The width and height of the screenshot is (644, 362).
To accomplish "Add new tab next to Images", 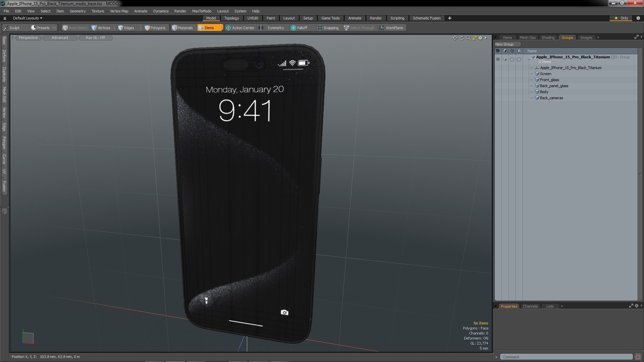I will [598, 38].
